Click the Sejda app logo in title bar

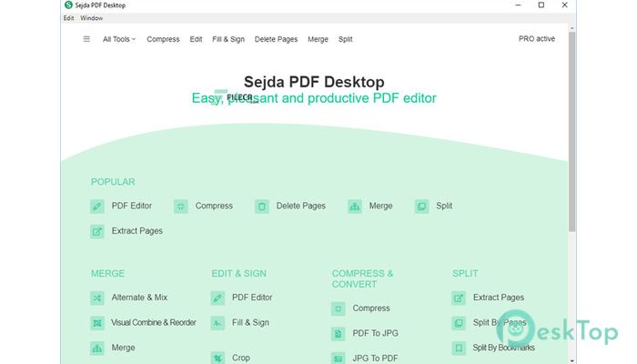pos(68,5)
